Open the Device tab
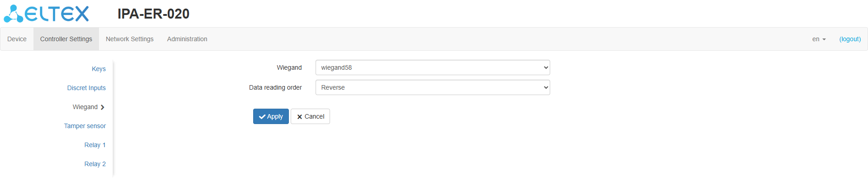This screenshot has width=868, height=182. point(17,39)
